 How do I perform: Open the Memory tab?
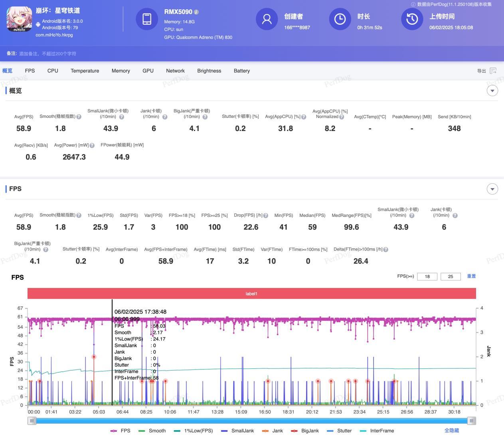pyautogui.click(x=121, y=71)
